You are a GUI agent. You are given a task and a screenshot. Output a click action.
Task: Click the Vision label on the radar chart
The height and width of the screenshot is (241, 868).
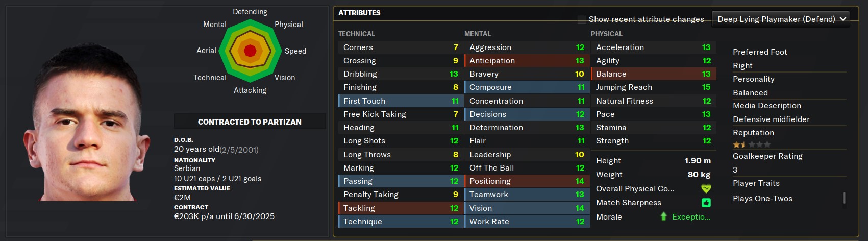click(x=285, y=78)
